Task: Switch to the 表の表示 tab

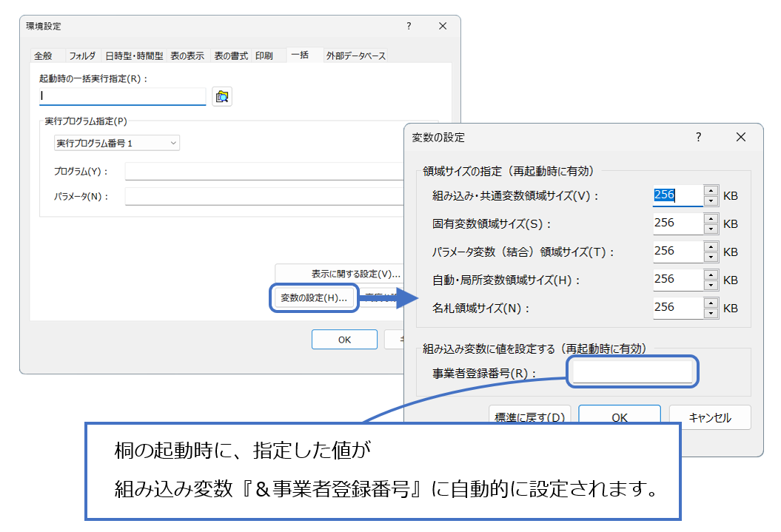Action: pos(188,55)
